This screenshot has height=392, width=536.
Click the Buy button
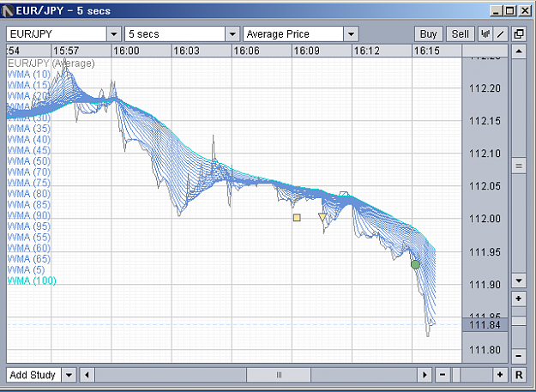click(429, 33)
